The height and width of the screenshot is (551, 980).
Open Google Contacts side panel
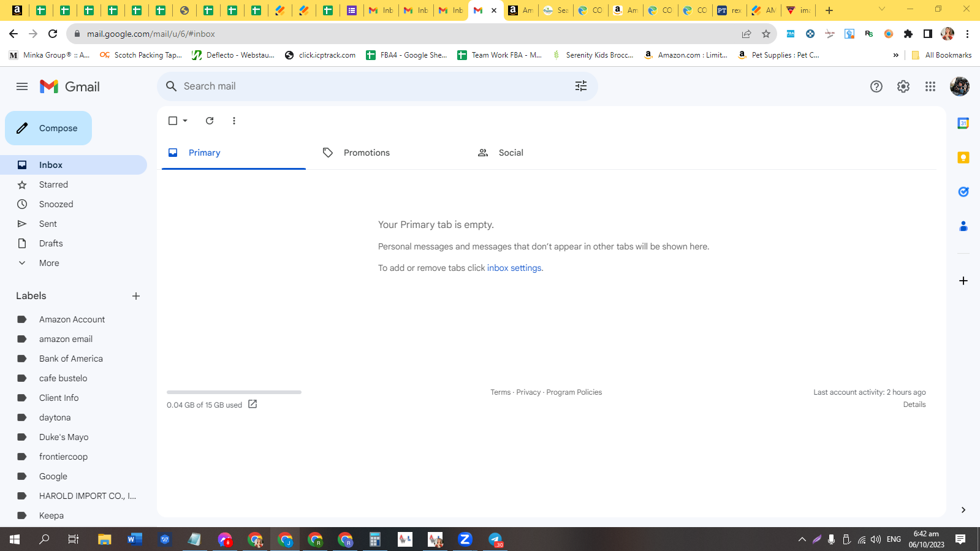(963, 226)
